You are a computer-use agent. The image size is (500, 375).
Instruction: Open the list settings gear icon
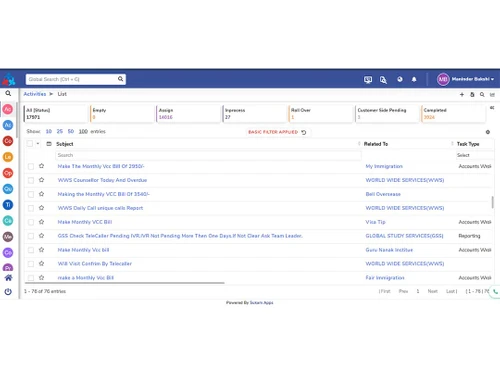click(488, 132)
